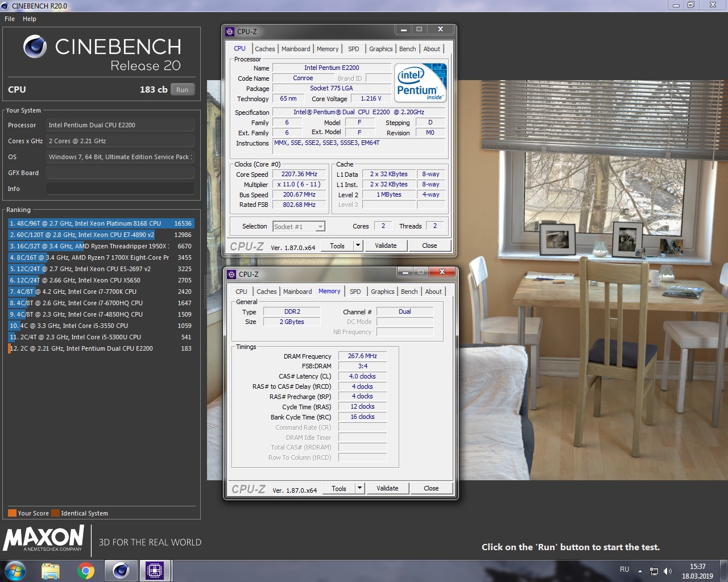The height and width of the screenshot is (582, 728).
Task: Switch to CPU tab in lower CPU-Z
Action: (242, 292)
